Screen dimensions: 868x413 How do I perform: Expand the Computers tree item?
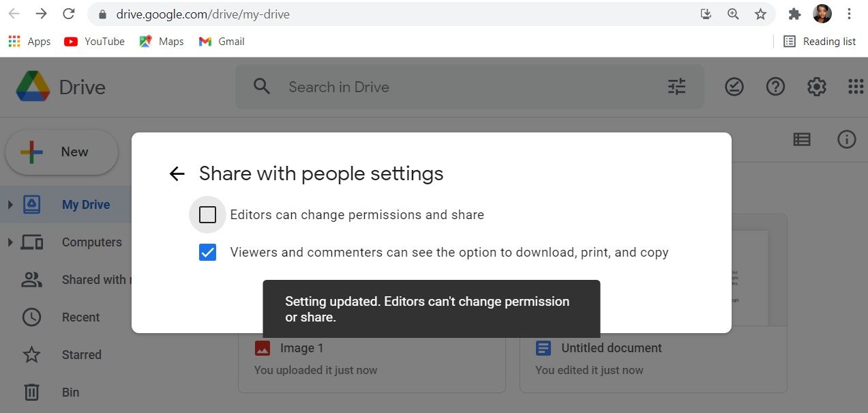pos(10,242)
